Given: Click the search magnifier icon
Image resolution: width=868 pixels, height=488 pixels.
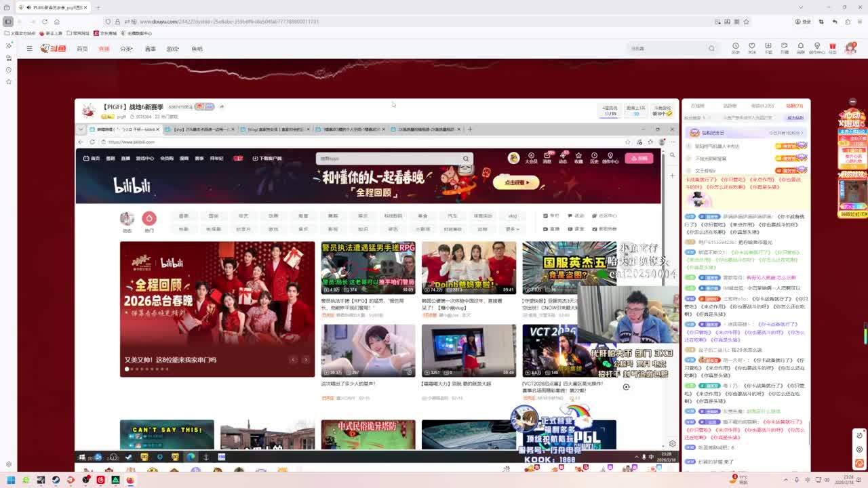Looking at the screenshot, I should 711,48.
